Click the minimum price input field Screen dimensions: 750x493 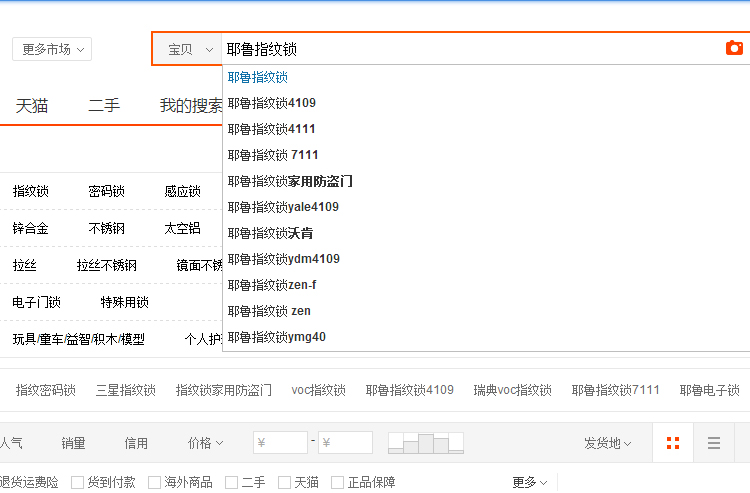coord(280,442)
